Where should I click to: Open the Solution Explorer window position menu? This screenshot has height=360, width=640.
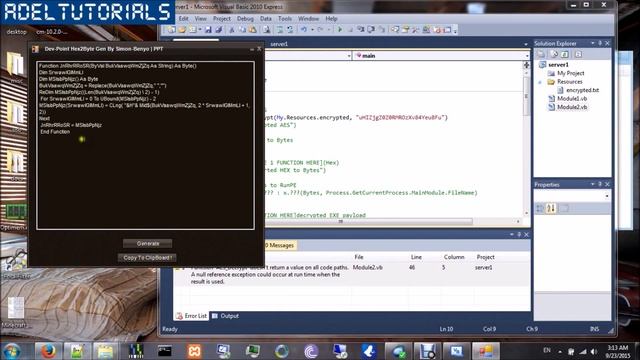[592, 43]
